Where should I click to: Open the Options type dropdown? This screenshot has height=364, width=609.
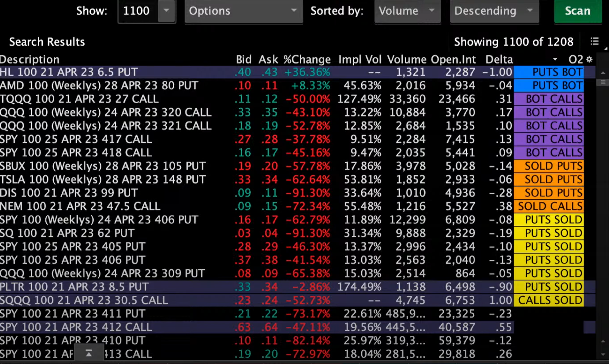tap(244, 11)
